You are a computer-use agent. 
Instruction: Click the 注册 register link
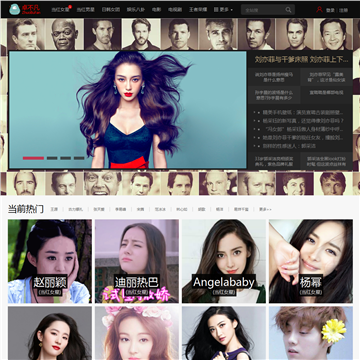pyautogui.click(x=343, y=10)
